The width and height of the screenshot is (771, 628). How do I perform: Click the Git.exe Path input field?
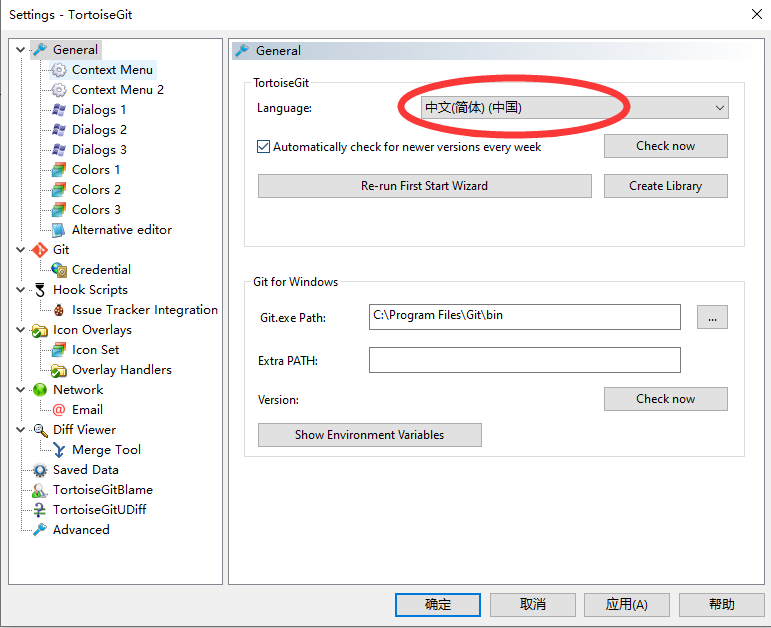point(525,317)
